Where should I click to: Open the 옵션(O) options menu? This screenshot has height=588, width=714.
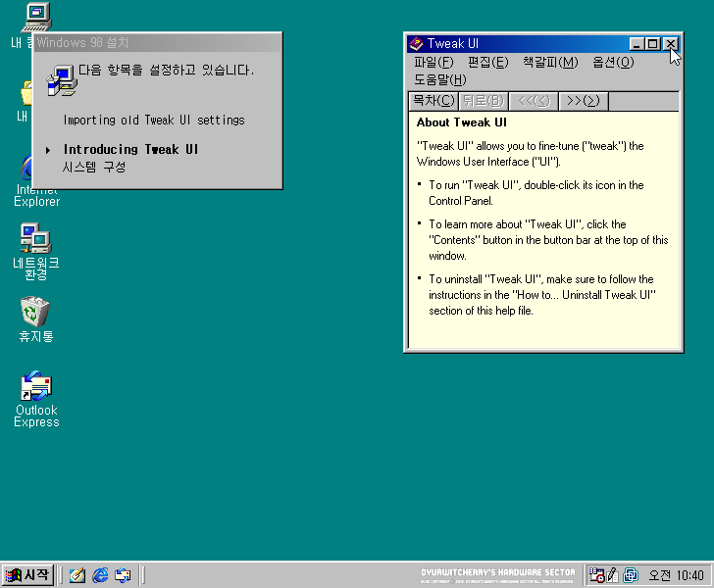coord(613,63)
